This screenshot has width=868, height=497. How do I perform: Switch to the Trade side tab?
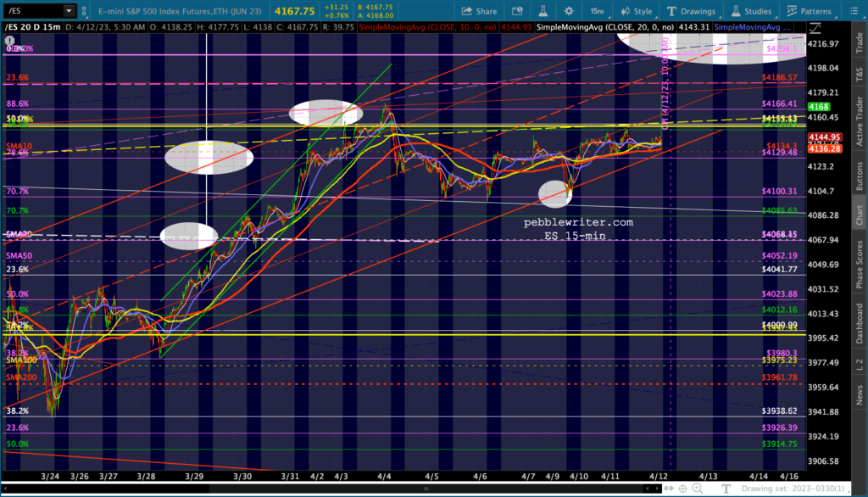[859, 43]
